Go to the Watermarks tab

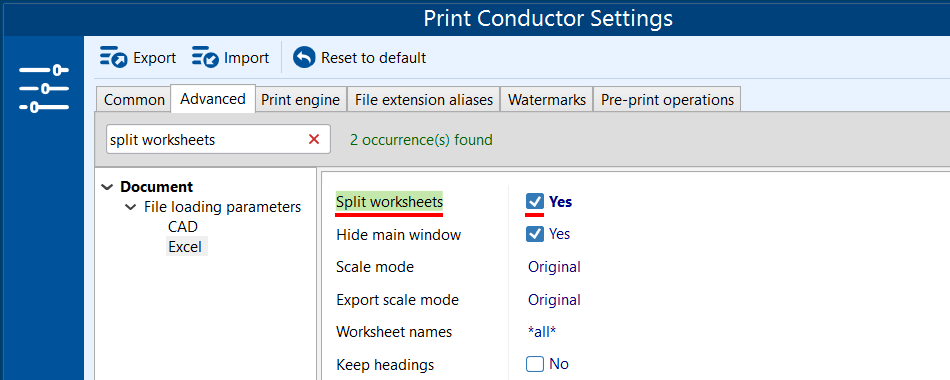click(547, 100)
